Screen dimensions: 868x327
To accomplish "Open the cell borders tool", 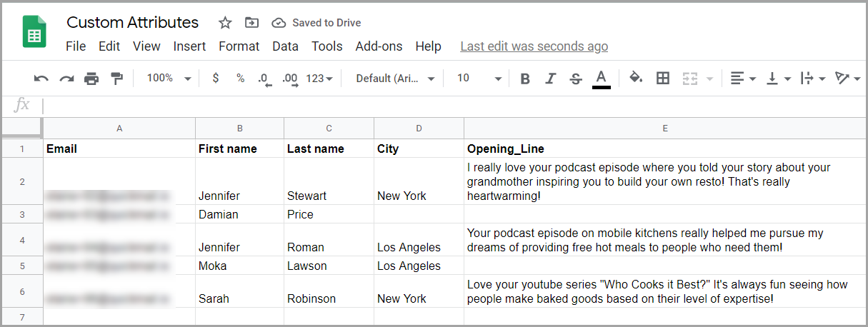I will (x=663, y=78).
